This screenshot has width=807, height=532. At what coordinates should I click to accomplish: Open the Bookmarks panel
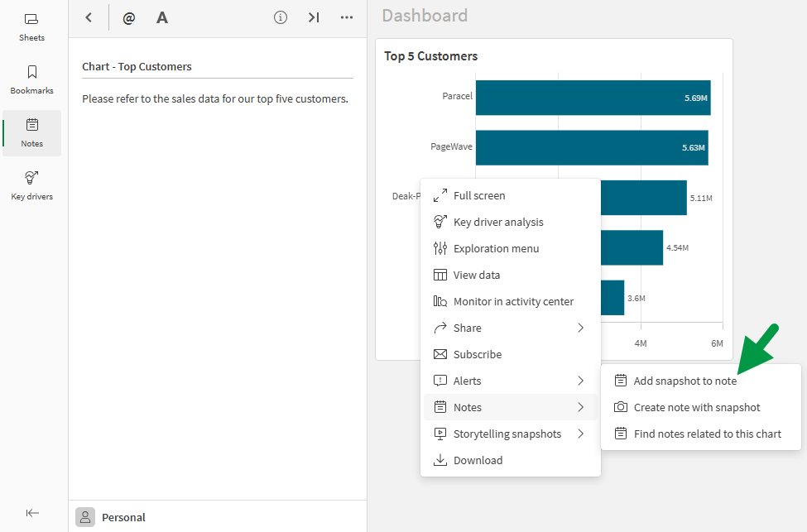31,80
